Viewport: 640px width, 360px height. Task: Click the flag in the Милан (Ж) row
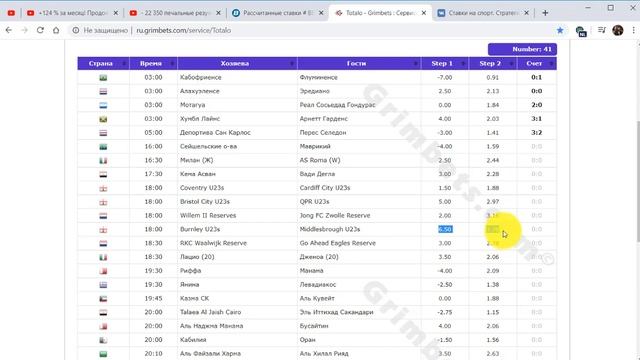(103, 160)
